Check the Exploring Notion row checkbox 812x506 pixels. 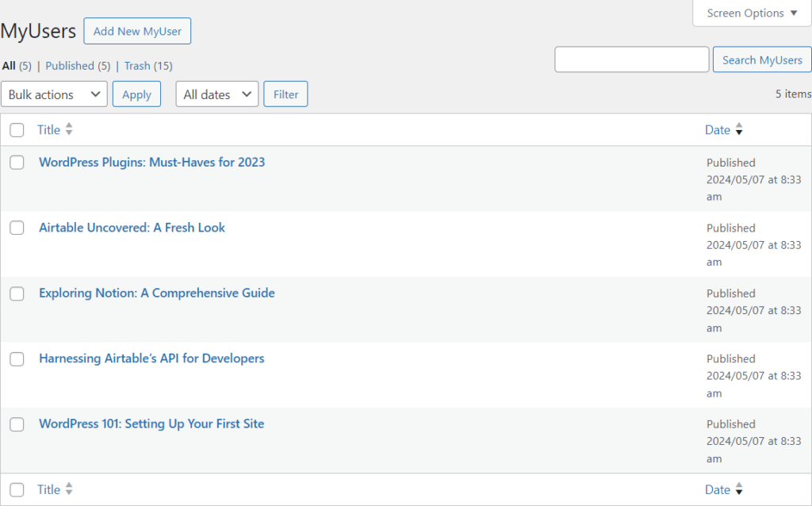pyautogui.click(x=17, y=293)
